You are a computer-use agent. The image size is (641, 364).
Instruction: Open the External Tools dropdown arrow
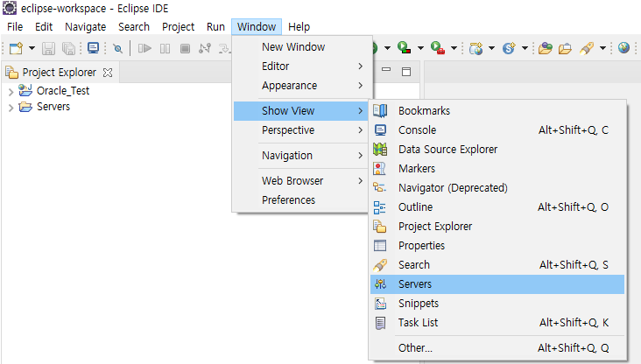coord(454,48)
